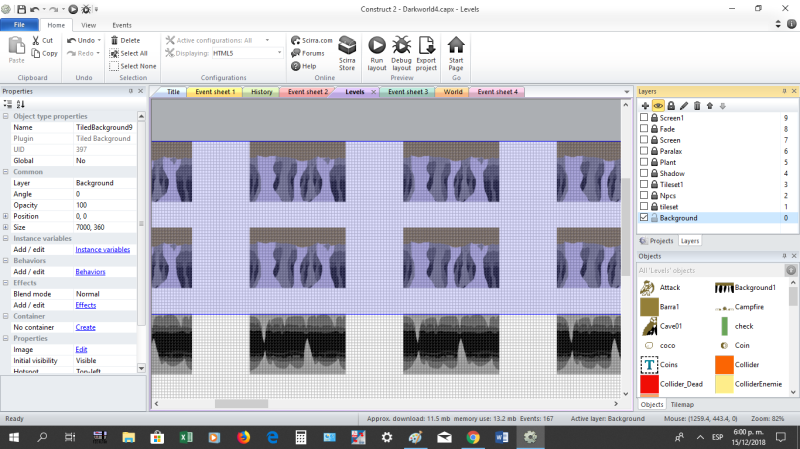The image size is (800, 449).
Task: Toggle visibility checkbox for Shadow layer
Action: (x=644, y=173)
